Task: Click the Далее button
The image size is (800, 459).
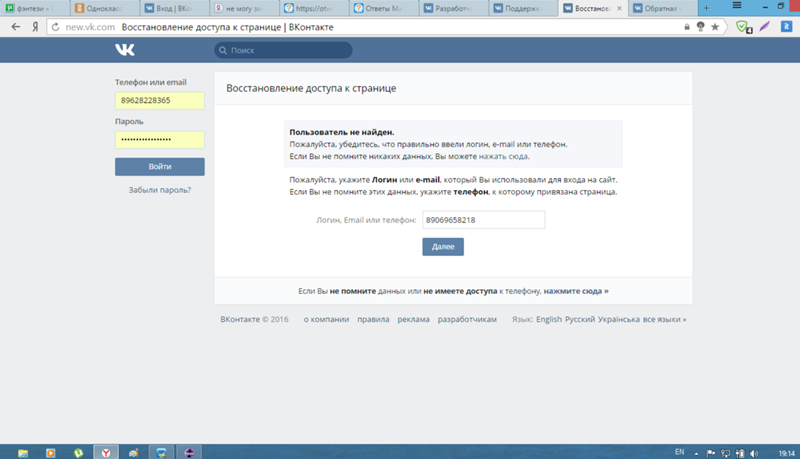Action: 443,247
